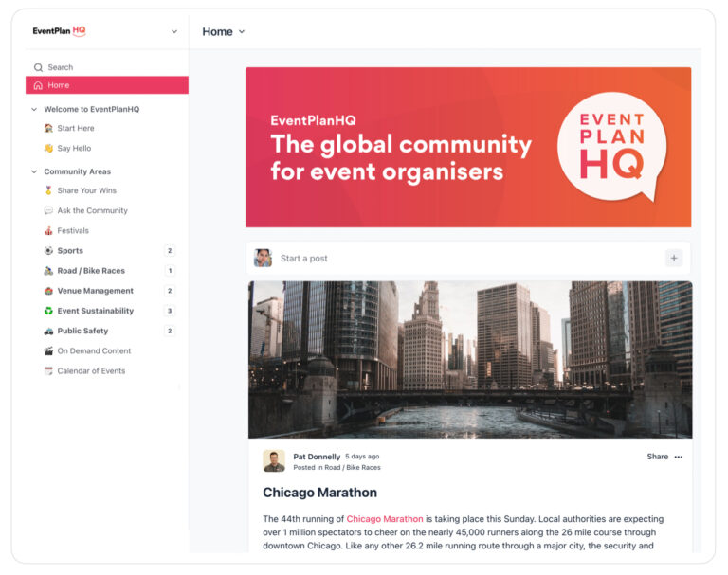
Task: Click the circus tent icon beside Festivals
Action: click(48, 230)
